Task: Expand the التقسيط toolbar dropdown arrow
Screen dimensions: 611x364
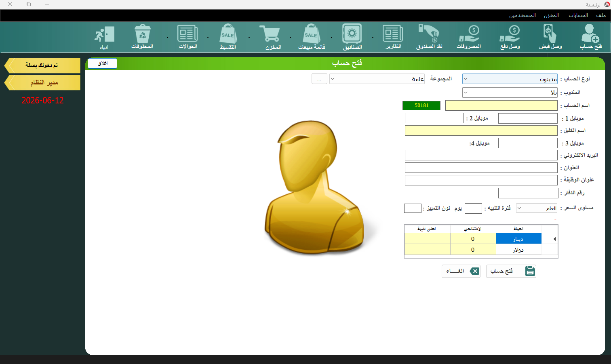Action: coord(208,37)
